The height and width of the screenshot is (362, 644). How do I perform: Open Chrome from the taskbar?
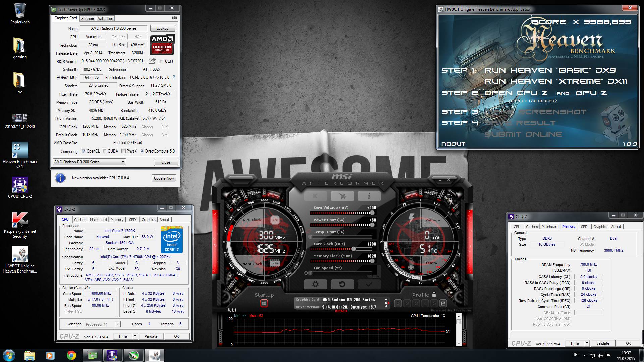[71, 355]
